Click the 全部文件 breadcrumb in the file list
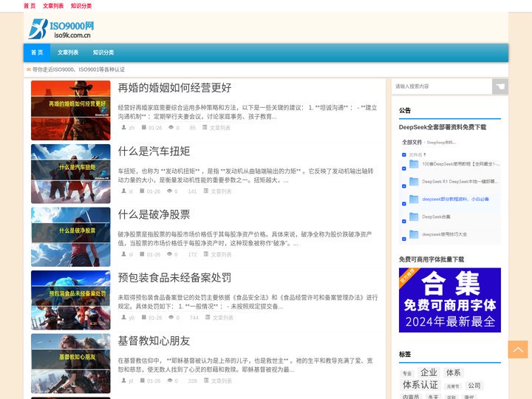This screenshot has width=532, height=399. coord(412,142)
